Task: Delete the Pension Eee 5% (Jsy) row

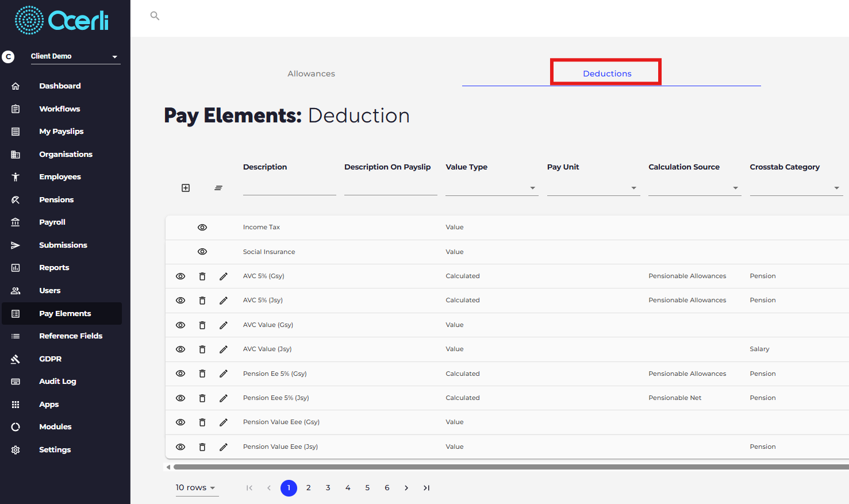Action: pyautogui.click(x=202, y=398)
